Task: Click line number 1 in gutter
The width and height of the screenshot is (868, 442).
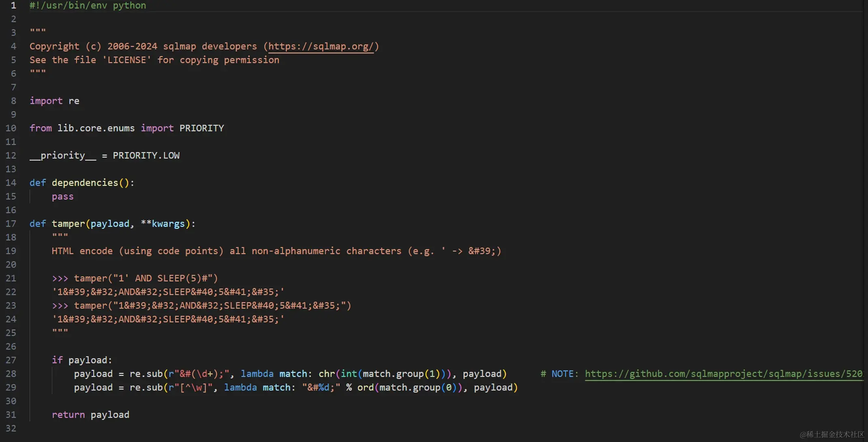Action: coord(13,5)
